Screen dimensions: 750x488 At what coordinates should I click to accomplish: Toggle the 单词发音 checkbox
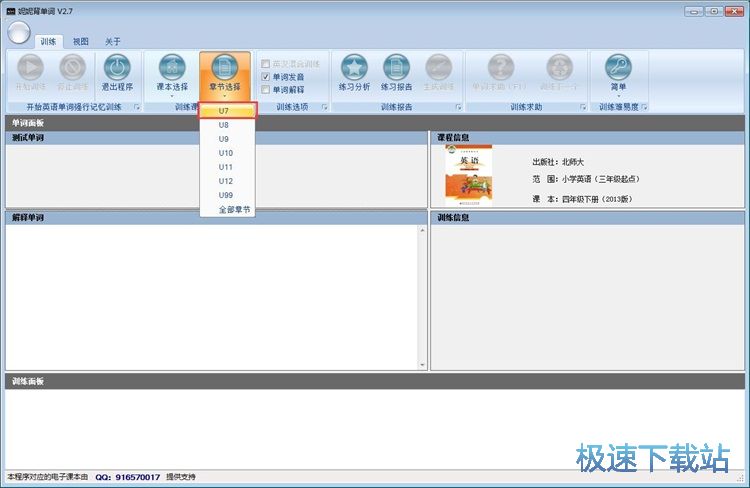click(265, 76)
